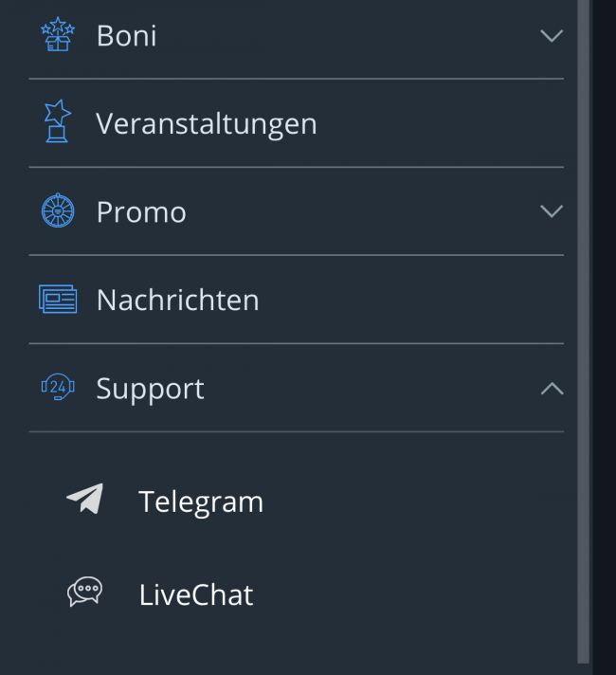Screen dimensions: 616x675
Task: Click the sidebar vertical scrollbar
Action: pyautogui.click(x=583, y=332)
